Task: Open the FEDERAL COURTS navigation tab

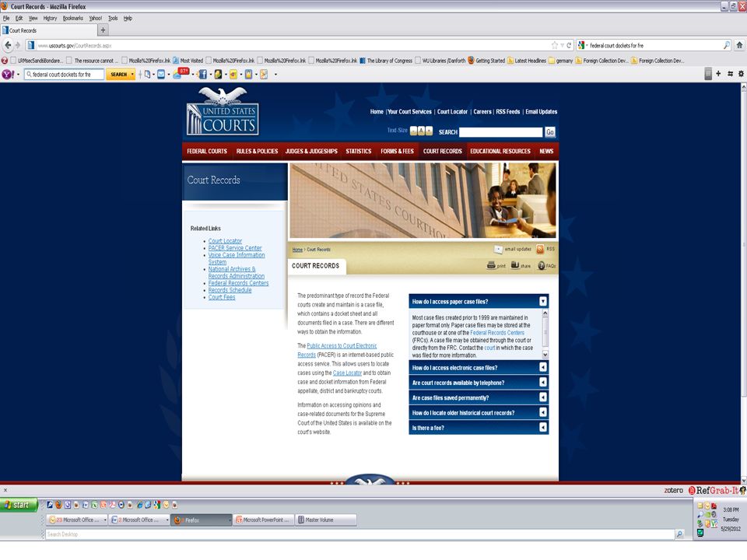Action: pos(207,151)
